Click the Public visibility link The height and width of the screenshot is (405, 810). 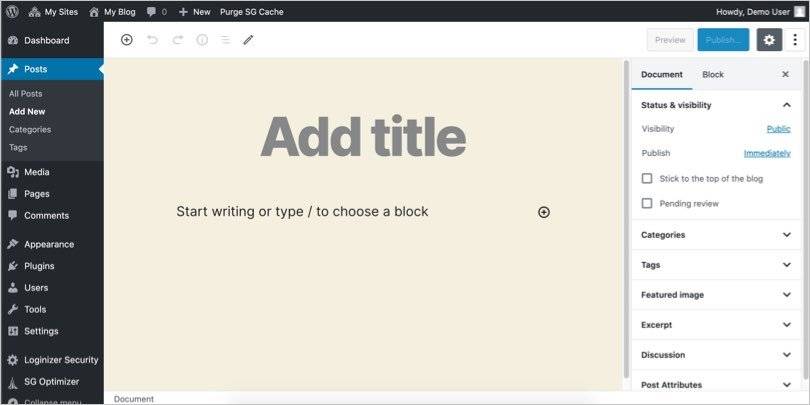coord(778,129)
